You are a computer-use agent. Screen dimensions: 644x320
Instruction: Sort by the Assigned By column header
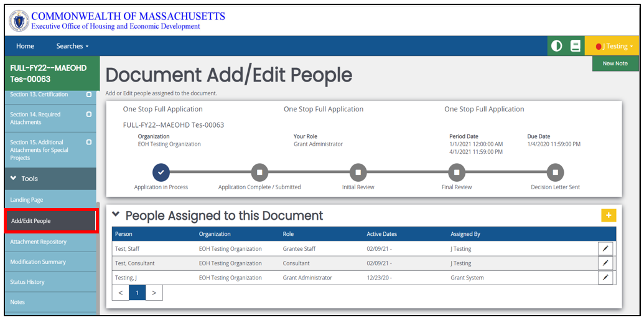coord(465,234)
